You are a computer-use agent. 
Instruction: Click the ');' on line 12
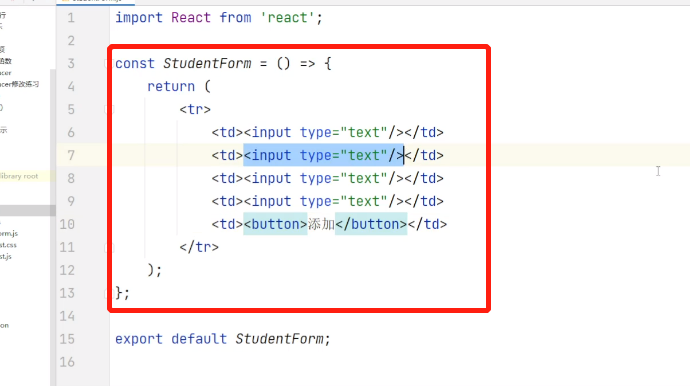155,270
